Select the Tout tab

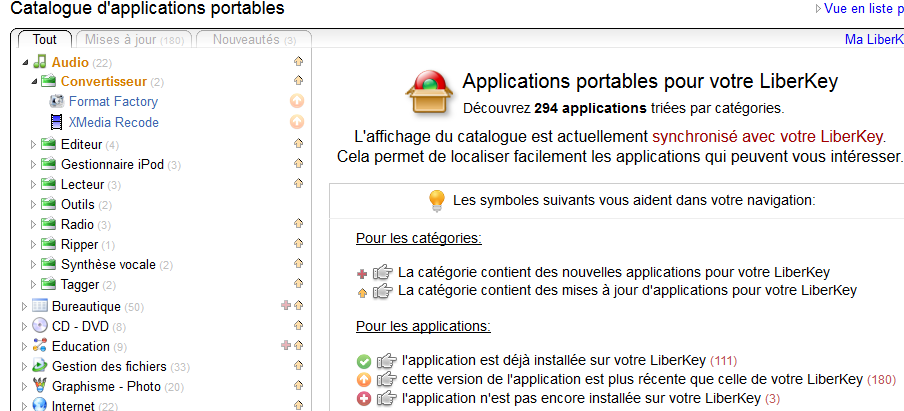[44, 40]
